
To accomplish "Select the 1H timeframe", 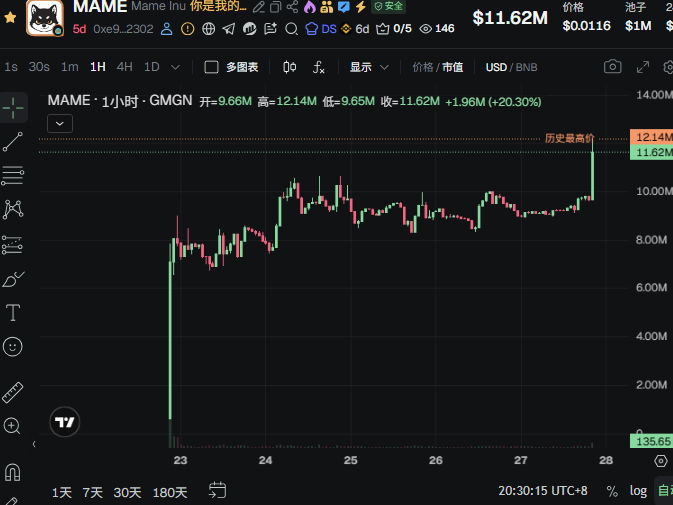I will click(98, 67).
